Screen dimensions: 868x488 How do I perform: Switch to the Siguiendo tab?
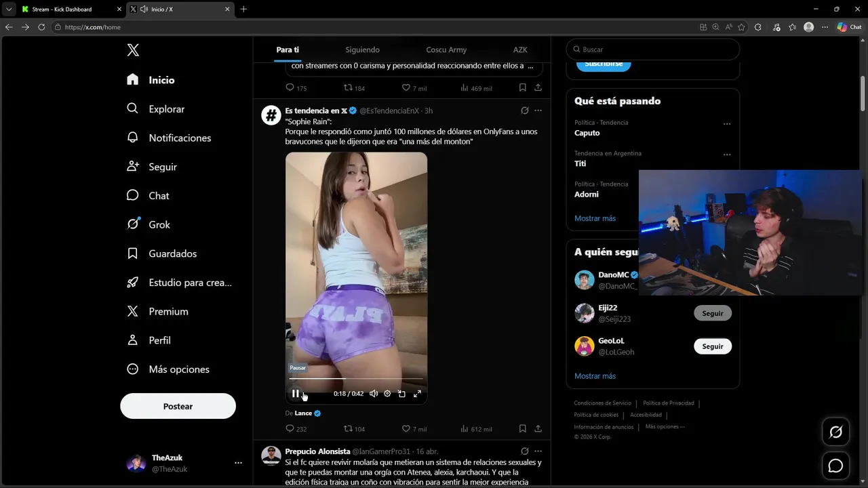(x=362, y=49)
